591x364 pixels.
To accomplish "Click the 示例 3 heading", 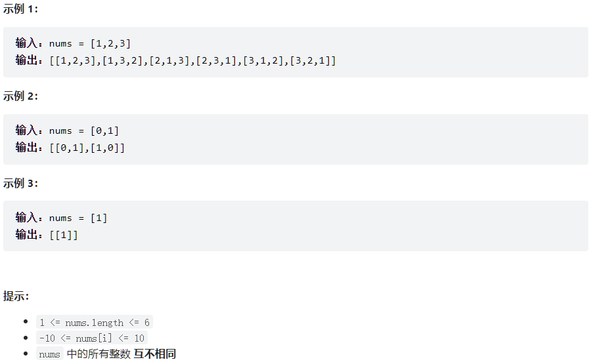I will (x=20, y=184).
